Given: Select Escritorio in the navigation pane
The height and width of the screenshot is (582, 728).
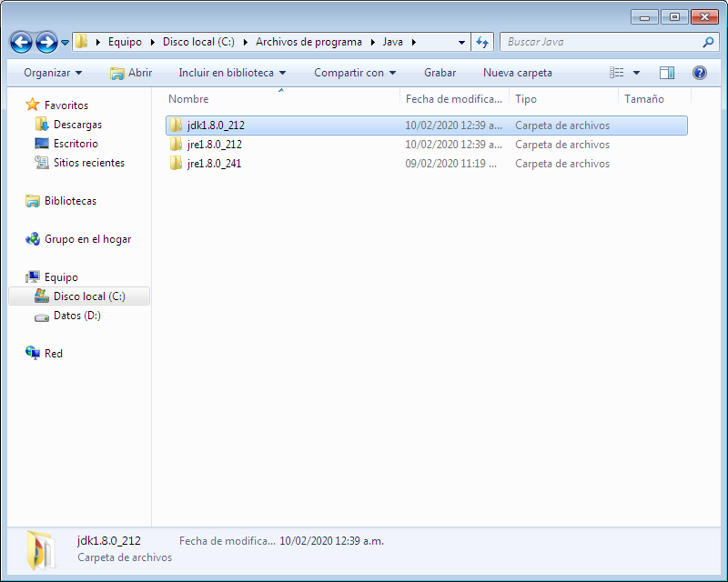Looking at the screenshot, I should pyautogui.click(x=76, y=144).
